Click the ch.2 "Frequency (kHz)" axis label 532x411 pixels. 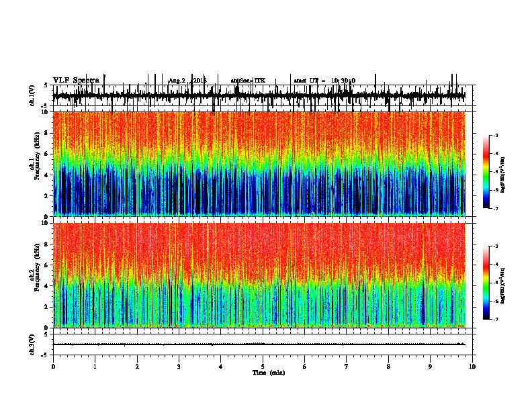coord(37,267)
